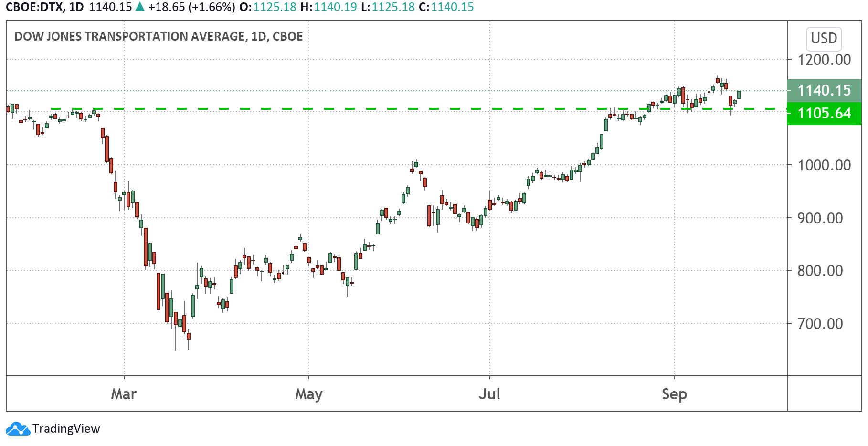Click the Jul label on time axis

click(x=489, y=394)
